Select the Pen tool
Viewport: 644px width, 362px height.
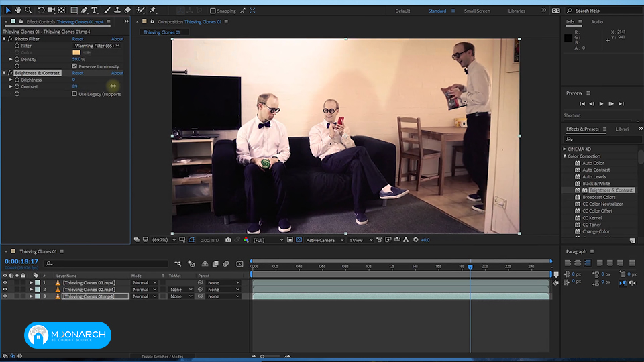coord(85,10)
